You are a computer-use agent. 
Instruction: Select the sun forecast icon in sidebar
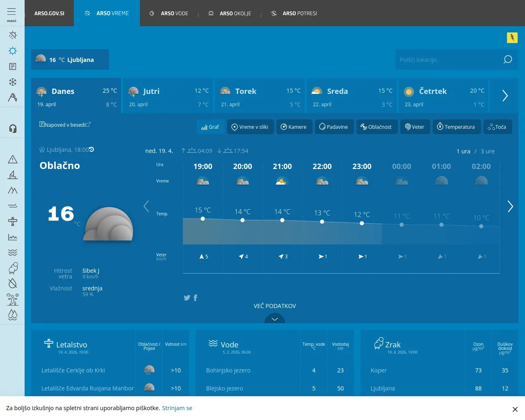[12, 50]
